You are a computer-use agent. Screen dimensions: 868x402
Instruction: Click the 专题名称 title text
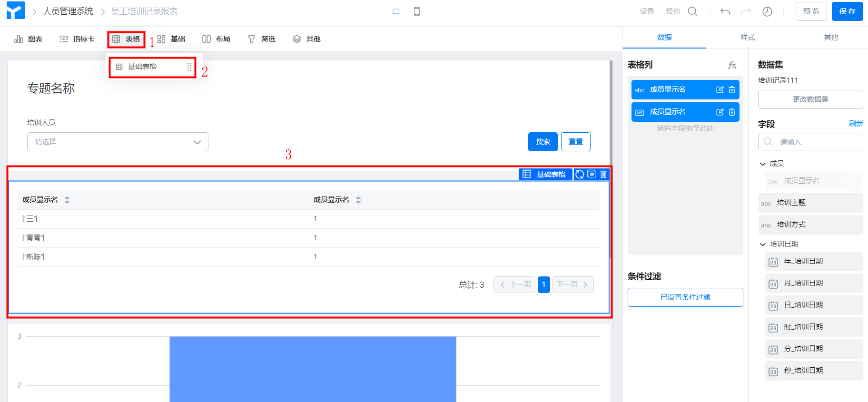pos(51,88)
